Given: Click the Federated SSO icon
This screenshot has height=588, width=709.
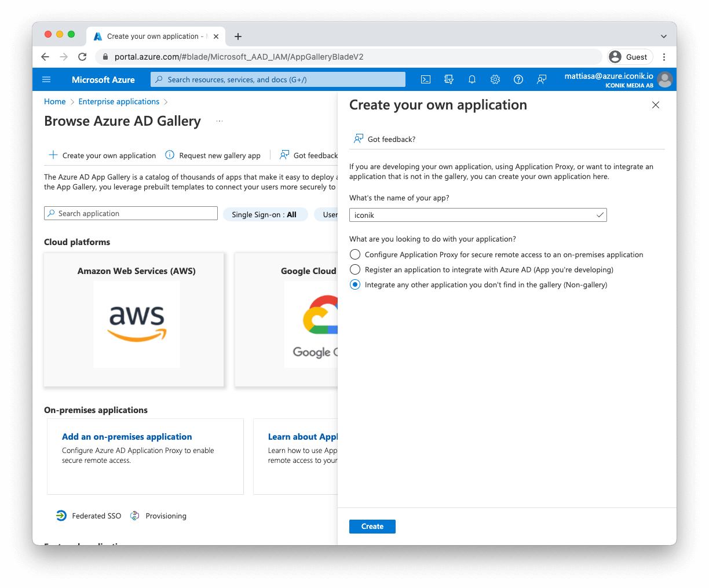Looking at the screenshot, I should pyautogui.click(x=61, y=516).
